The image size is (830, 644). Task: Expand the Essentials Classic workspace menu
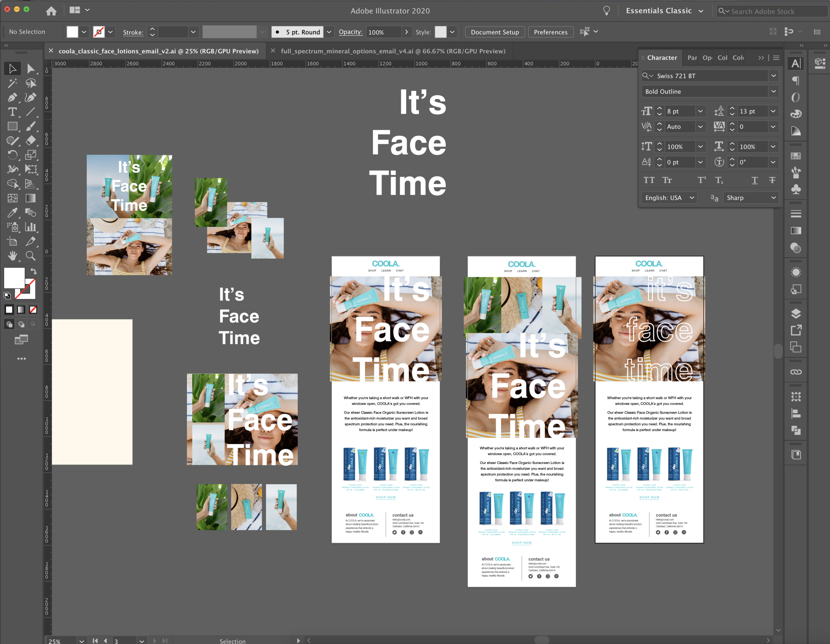[701, 11]
